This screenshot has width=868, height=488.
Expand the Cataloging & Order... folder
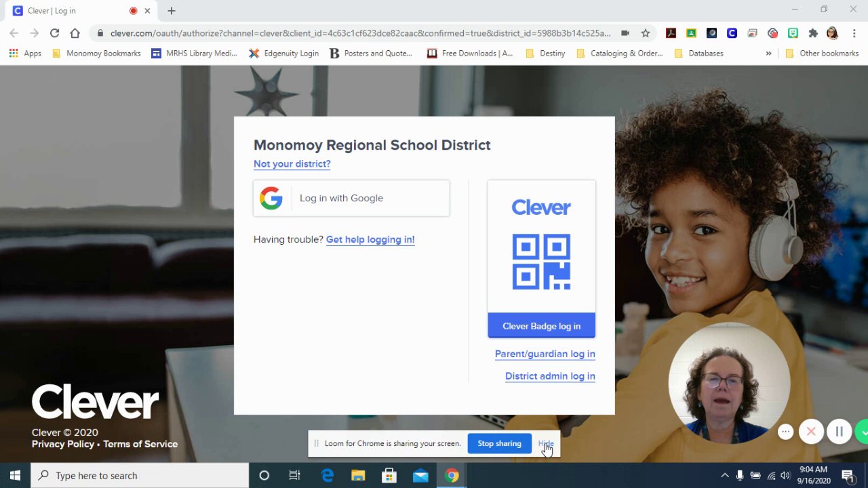click(x=619, y=53)
